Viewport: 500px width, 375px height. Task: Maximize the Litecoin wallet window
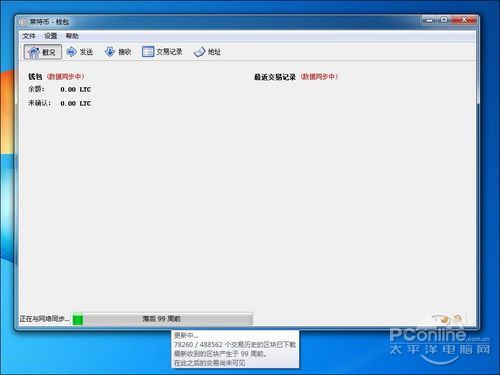click(x=444, y=20)
